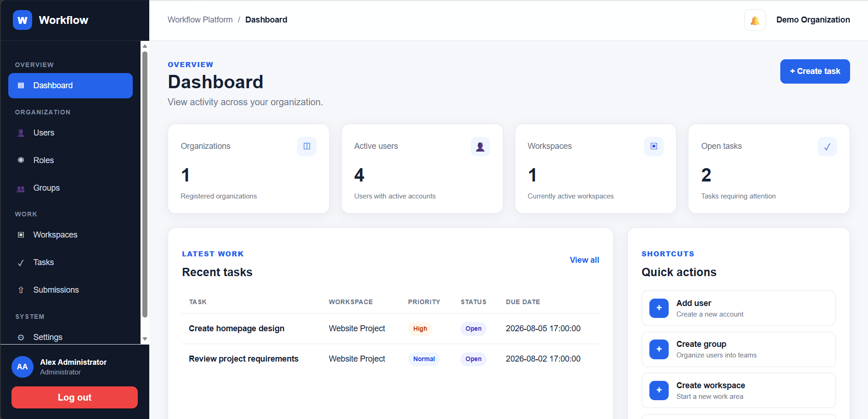Click the Users person icon in sidebar
The height and width of the screenshot is (419, 868).
[21, 133]
